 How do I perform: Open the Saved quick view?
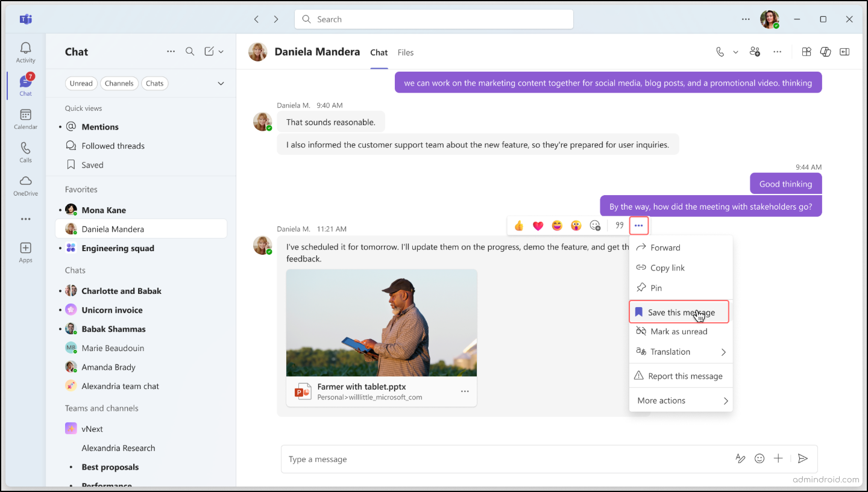tap(92, 164)
